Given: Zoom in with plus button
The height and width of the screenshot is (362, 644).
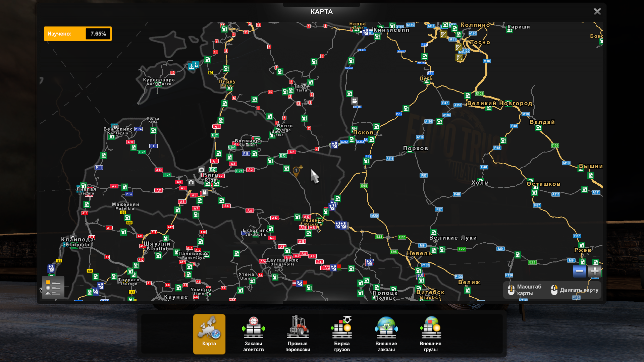Looking at the screenshot, I should pos(595,271).
